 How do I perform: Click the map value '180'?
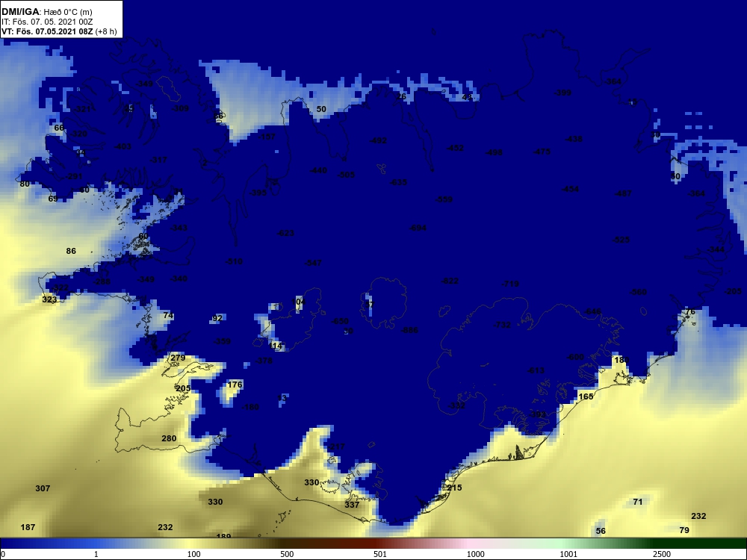pyautogui.click(x=622, y=361)
